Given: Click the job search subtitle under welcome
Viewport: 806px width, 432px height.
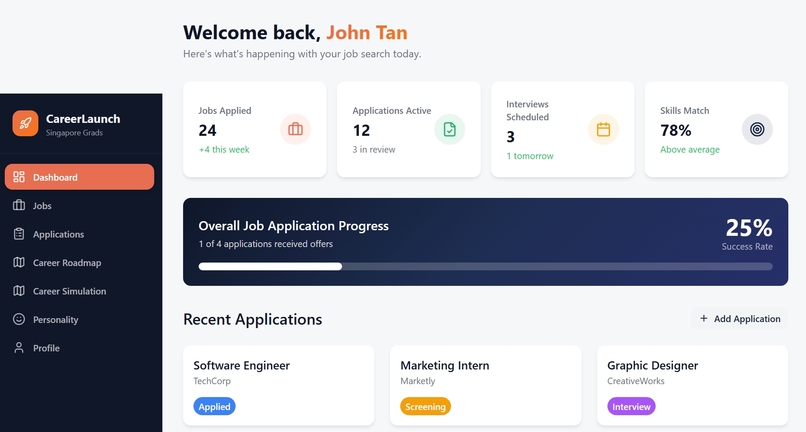Looking at the screenshot, I should (302, 54).
